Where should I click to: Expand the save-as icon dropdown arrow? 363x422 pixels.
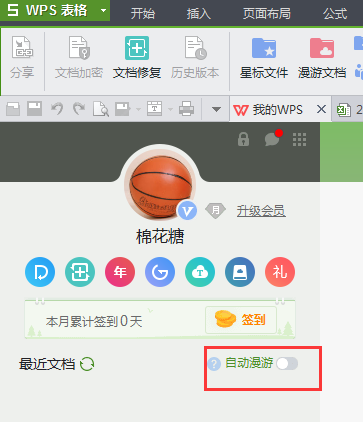coord(138,109)
